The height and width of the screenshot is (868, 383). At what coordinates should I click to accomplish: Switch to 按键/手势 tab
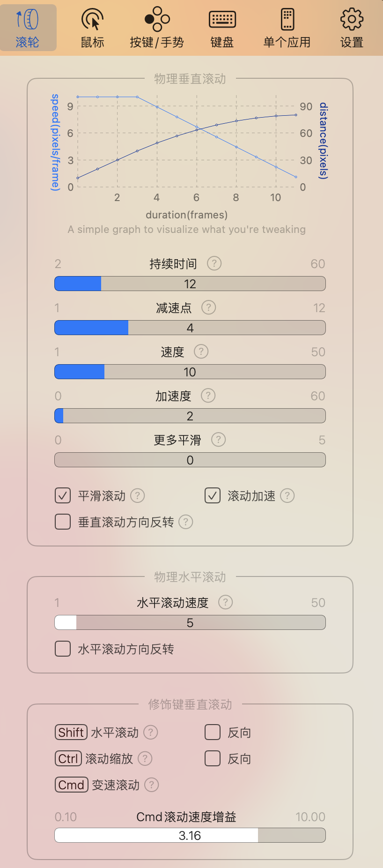point(157,28)
